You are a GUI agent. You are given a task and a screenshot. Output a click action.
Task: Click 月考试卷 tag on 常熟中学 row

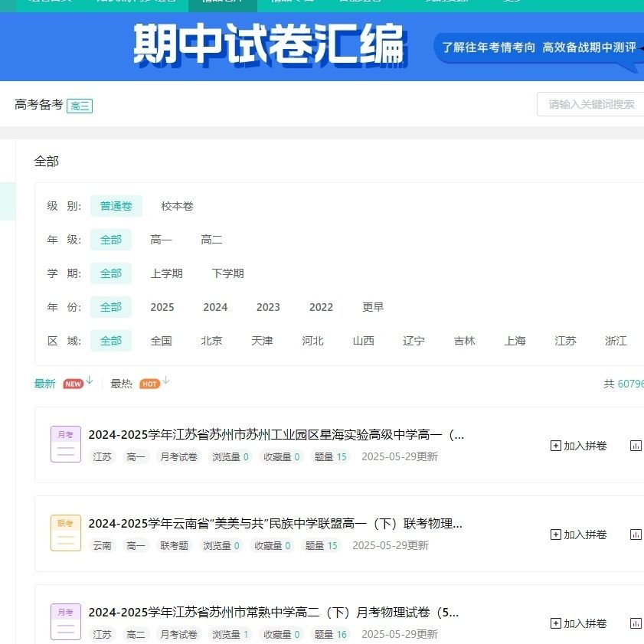click(178, 634)
